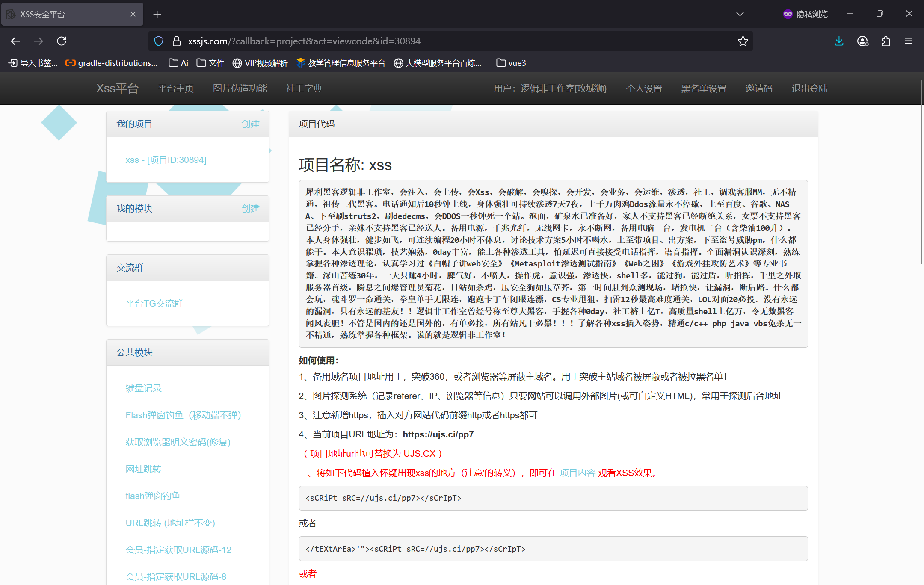924x585 pixels.
Task: Close the XSS安全平台 tab
Action: 133,14
